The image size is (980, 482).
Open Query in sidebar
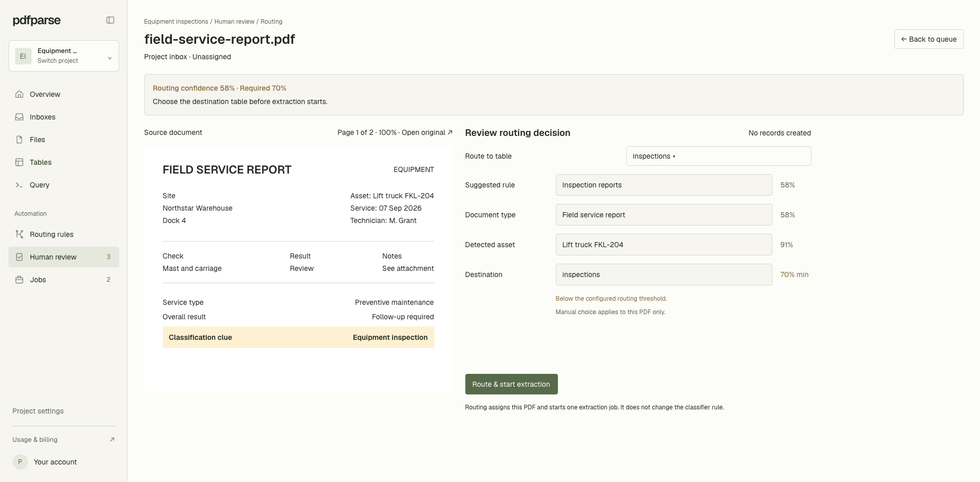(x=64, y=185)
